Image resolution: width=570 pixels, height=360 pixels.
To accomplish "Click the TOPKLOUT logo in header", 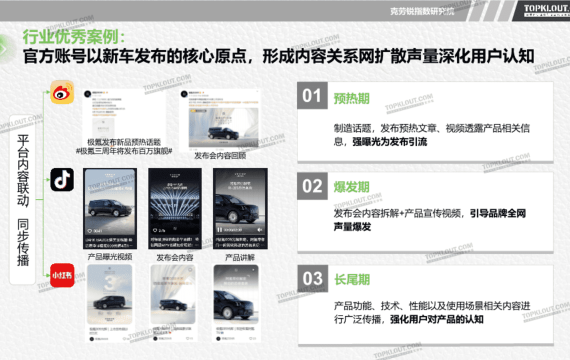I will [545, 10].
